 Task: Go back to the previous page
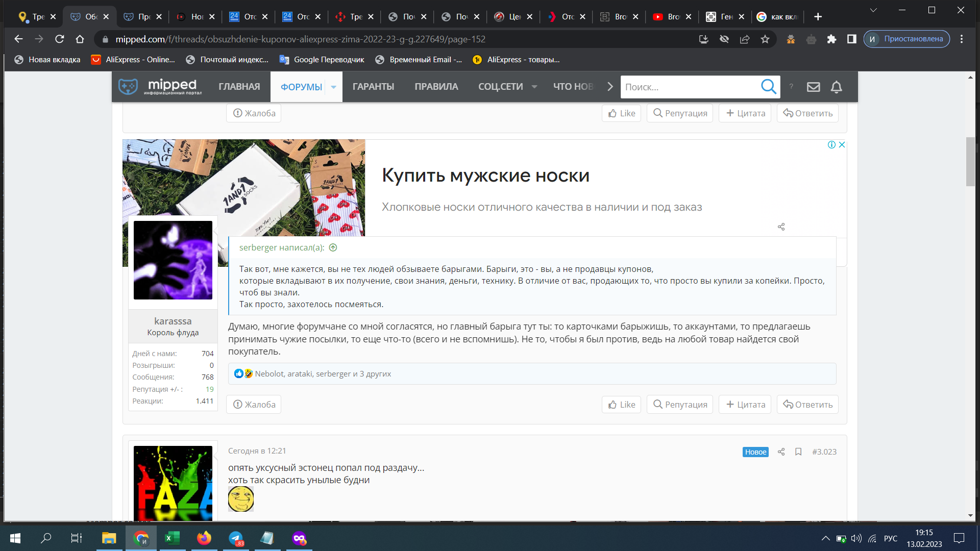coord(18,39)
